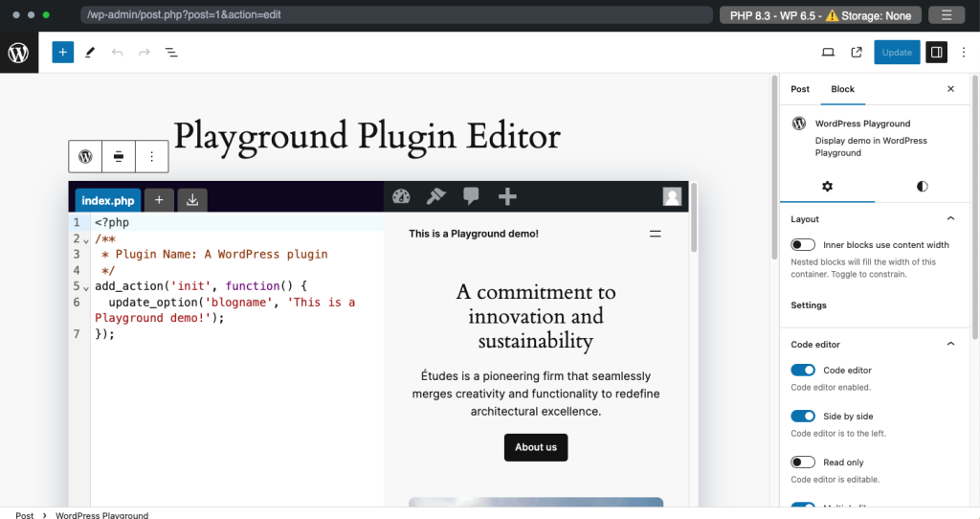Click the sidebar panel scrollbar
The image size is (980, 519).
[974, 206]
